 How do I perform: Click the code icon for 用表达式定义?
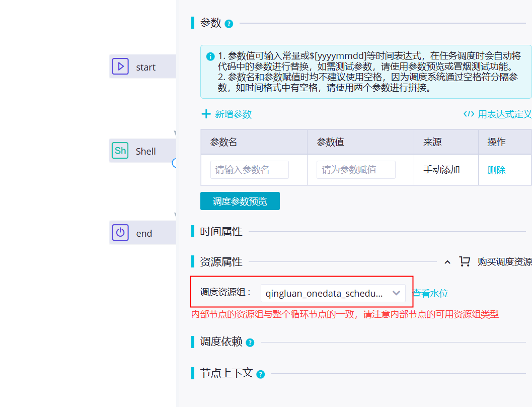click(469, 114)
